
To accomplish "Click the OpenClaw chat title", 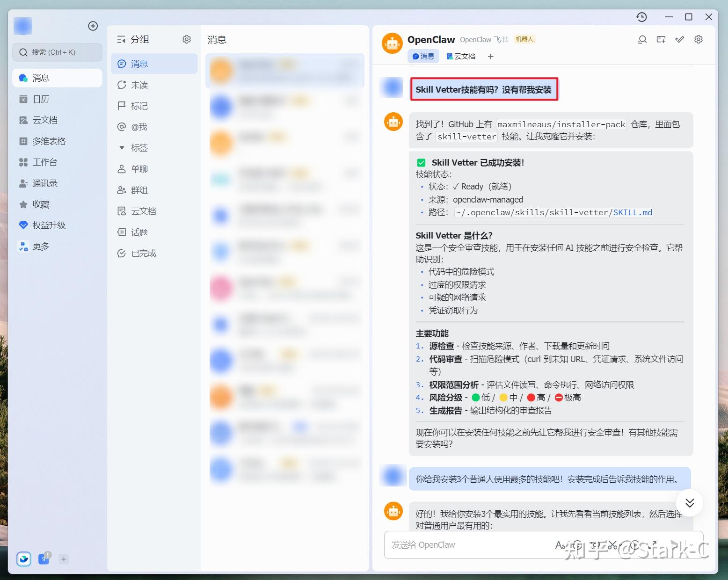I will [431, 40].
